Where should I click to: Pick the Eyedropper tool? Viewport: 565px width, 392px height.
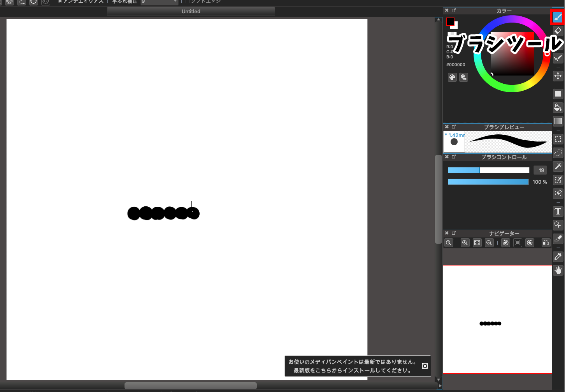coord(558,257)
